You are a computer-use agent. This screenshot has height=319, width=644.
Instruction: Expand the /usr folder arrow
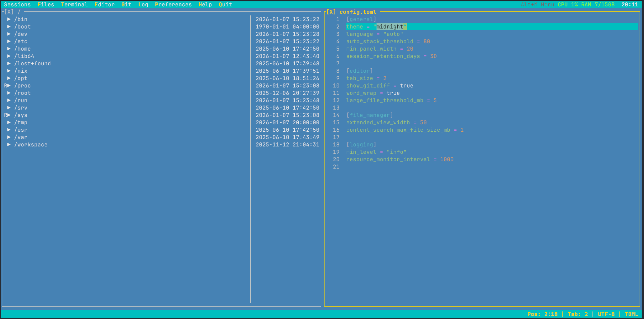tap(9, 130)
